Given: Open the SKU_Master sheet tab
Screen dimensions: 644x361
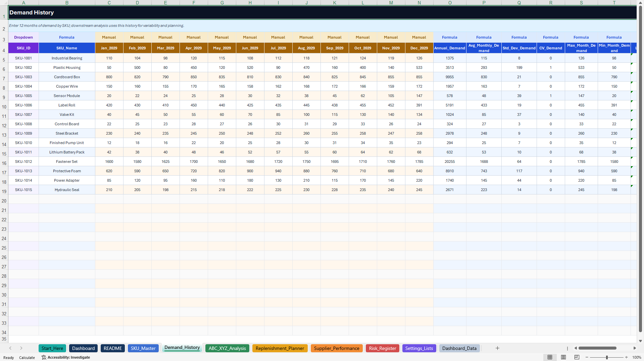Looking at the screenshot, I should [143, 348].
